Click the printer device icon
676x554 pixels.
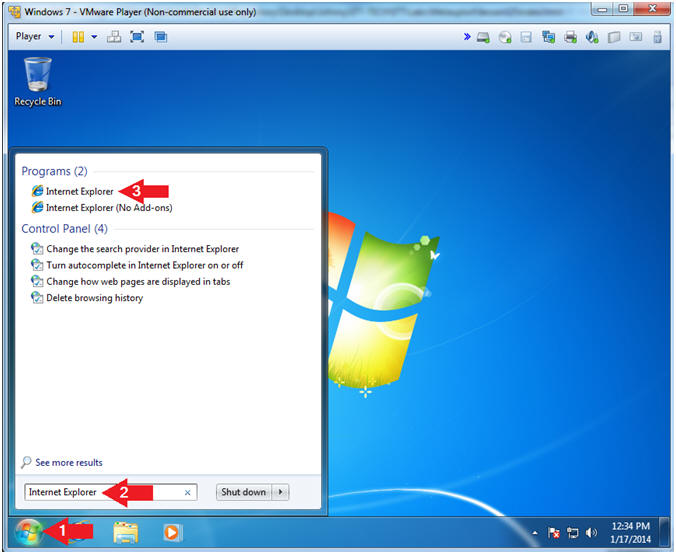[x=570, y=37]
